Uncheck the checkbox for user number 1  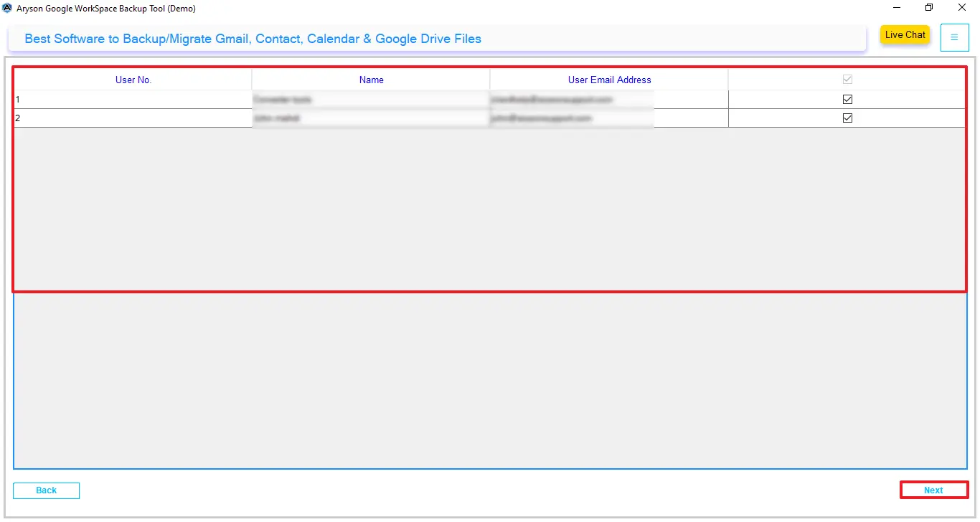point(847,99)
